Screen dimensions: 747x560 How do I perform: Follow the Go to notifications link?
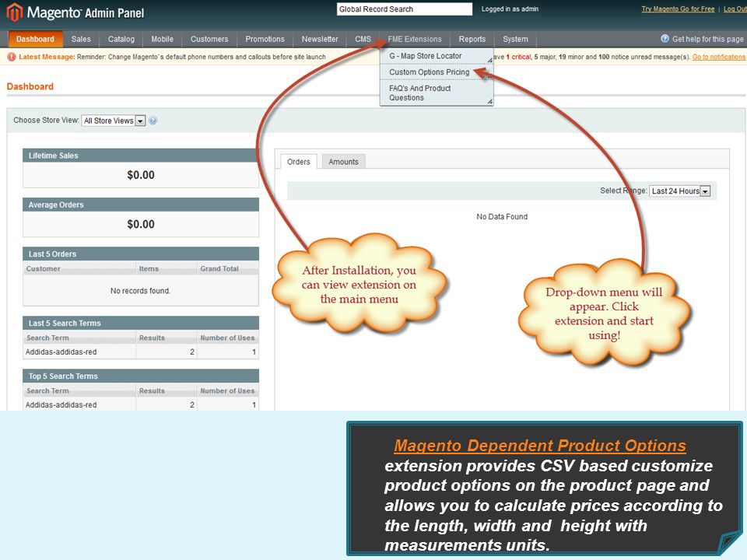718,57
